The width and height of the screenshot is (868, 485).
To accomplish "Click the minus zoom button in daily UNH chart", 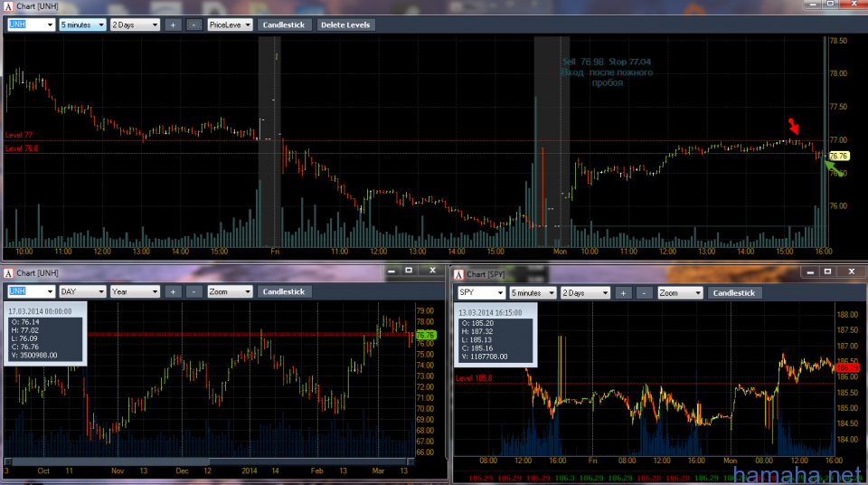I will [193, 291].
